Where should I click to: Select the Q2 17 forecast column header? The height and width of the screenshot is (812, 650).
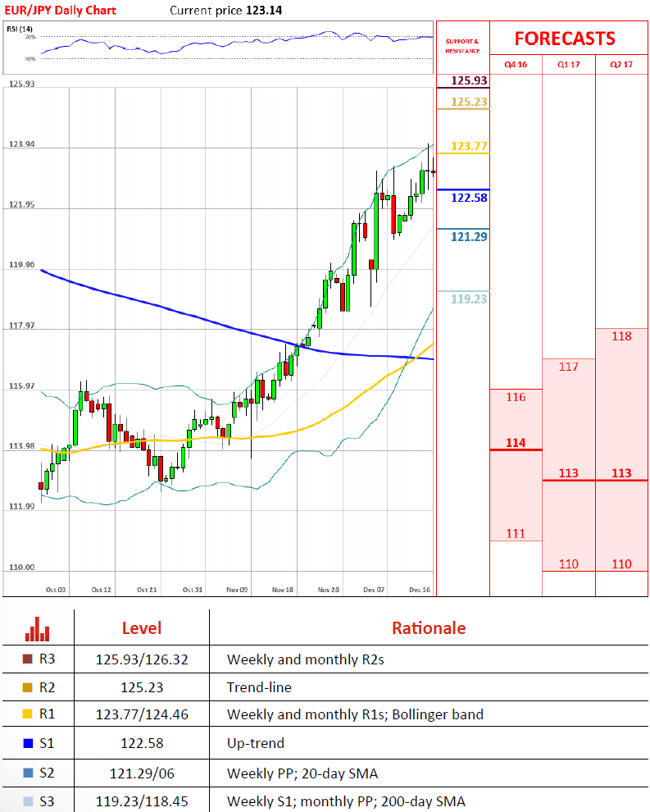tap(621, 65)
